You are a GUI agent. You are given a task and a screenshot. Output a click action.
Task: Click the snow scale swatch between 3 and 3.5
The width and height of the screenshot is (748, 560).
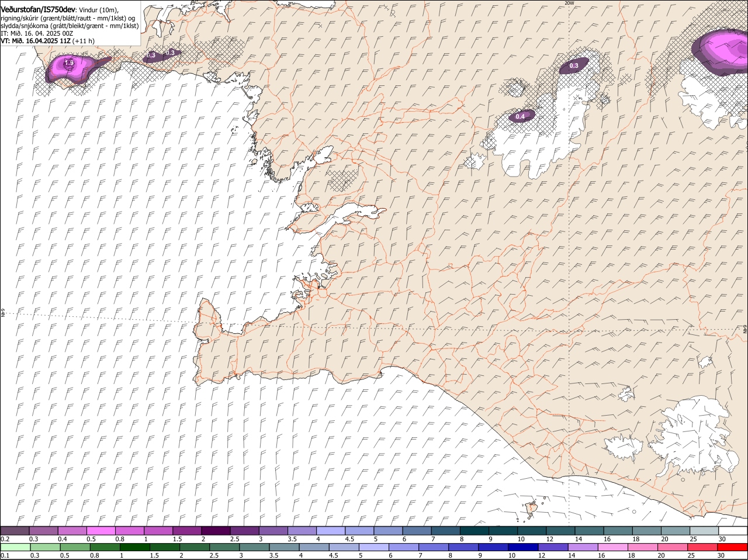273,531
